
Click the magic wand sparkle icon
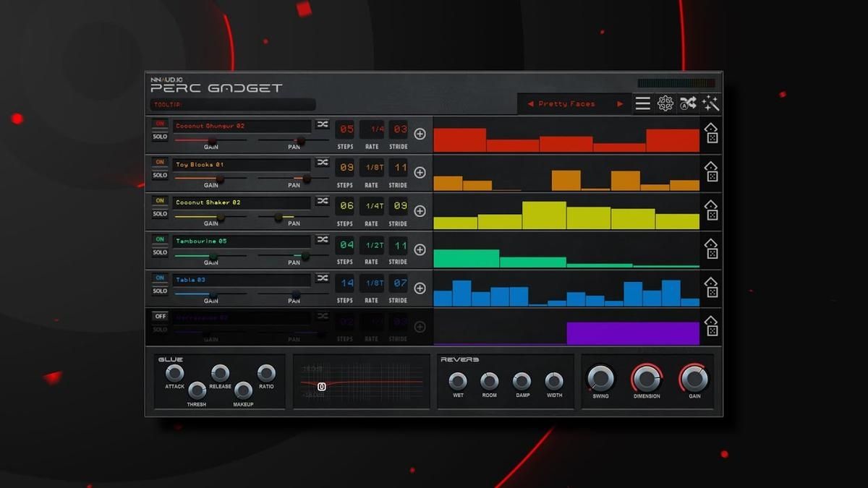(x=710, y=104)
